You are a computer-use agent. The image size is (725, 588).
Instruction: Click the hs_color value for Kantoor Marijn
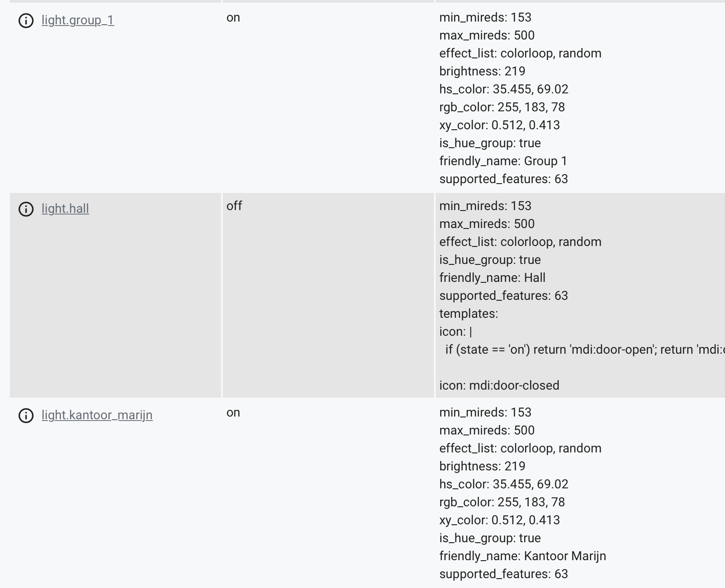click(504, 484)
